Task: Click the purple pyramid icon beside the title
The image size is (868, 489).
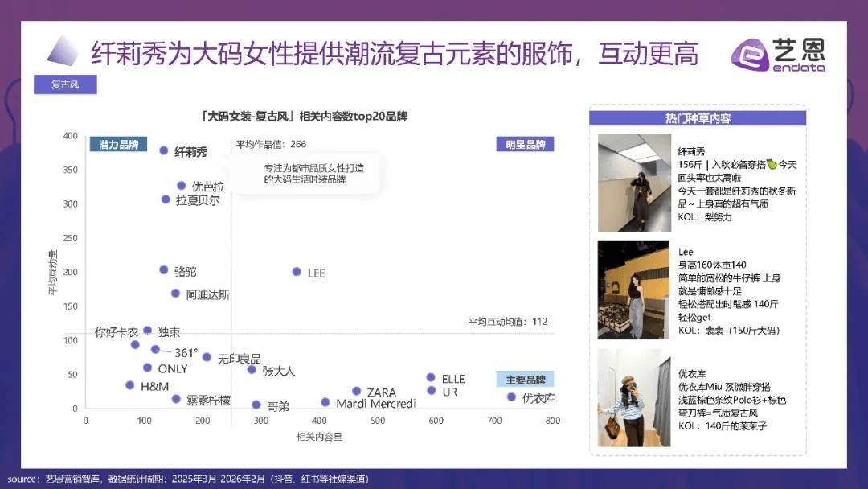Action: (62, 51)
